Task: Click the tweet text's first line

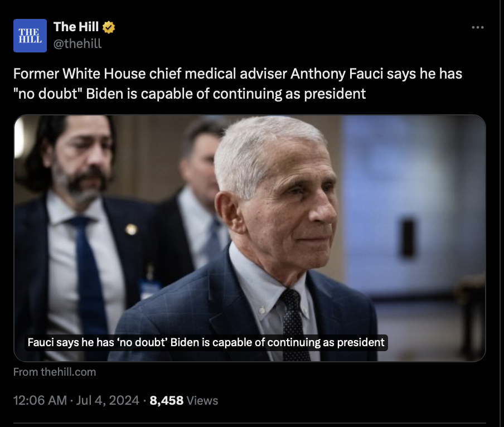Action: coord(238,74)
